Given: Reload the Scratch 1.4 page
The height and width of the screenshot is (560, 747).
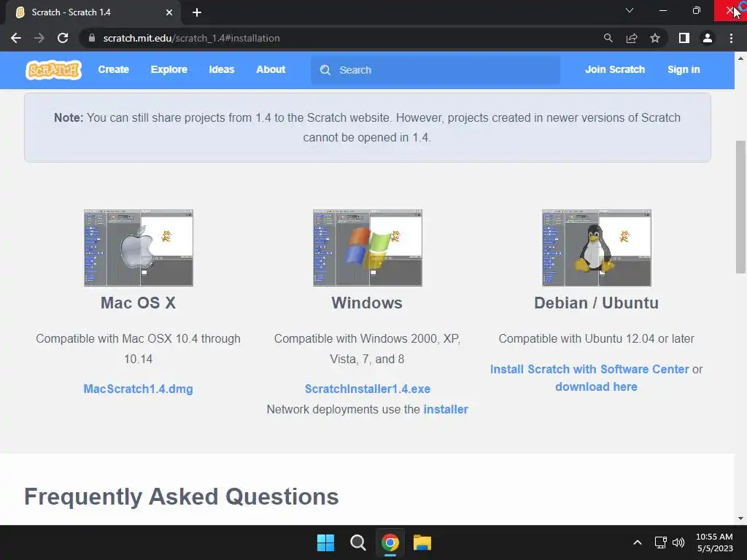Looking at the screenshot, I should tap(63, 38).
